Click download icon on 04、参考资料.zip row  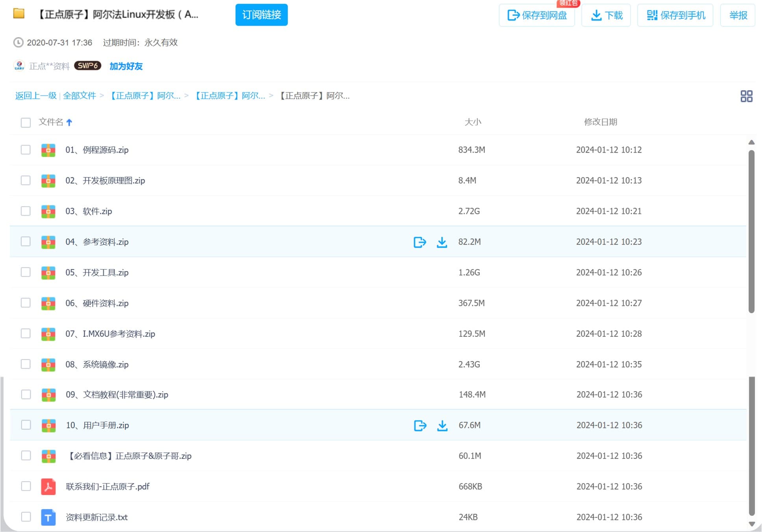pos(442,242)
